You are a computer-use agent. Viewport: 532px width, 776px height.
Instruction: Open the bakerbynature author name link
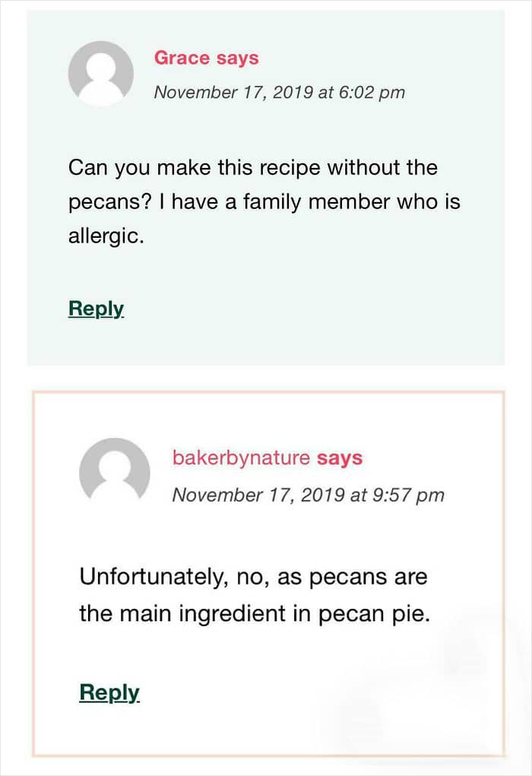point(241,458)
